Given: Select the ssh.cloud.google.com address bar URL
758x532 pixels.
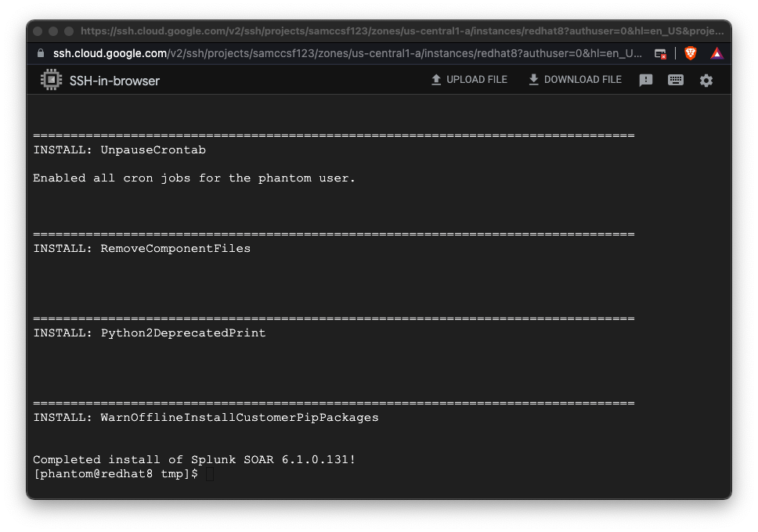Looking at the screenshot, I should click(345, 53).
